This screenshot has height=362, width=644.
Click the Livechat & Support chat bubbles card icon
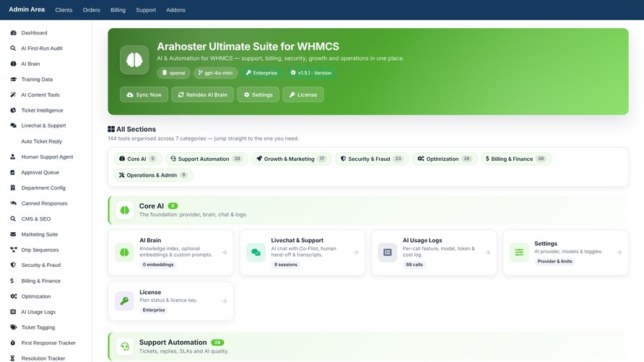click(x=256, y=252)
